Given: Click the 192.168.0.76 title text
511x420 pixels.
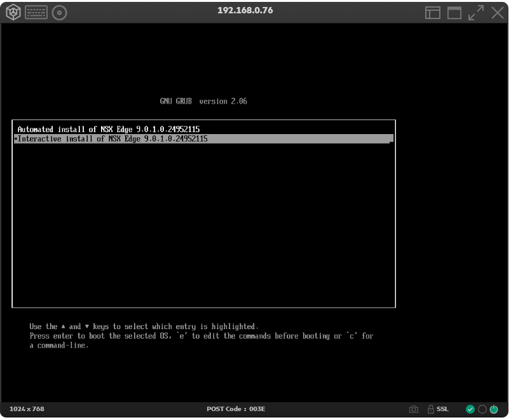Looking at the screenshot, I should 245,10.
